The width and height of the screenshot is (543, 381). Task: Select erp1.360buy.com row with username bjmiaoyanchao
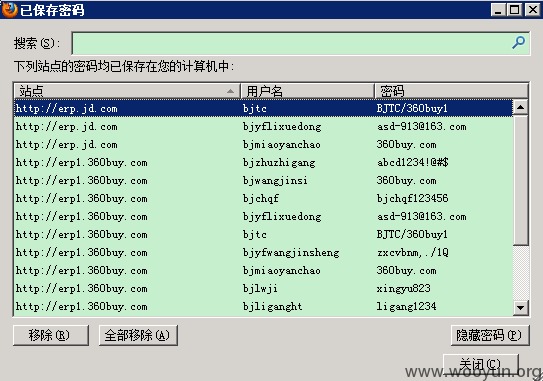coord(263,271)
